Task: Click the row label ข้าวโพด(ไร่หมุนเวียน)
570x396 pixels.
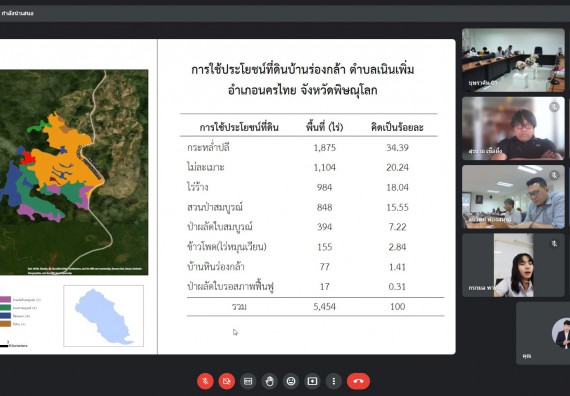Action: click(x=226, y=247)
